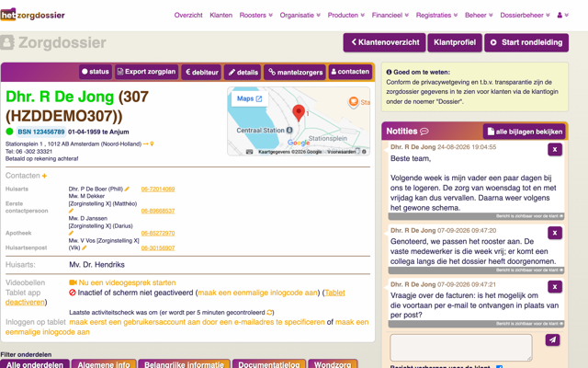Click the speech bubble icon next to Notities
The height and width of the screenshot is (368, 588).
tap(424, 132)
